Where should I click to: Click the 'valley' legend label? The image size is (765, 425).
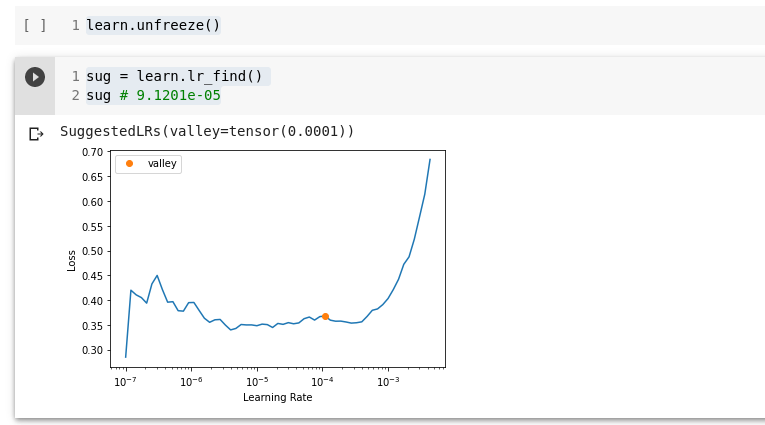coord(161,164)
